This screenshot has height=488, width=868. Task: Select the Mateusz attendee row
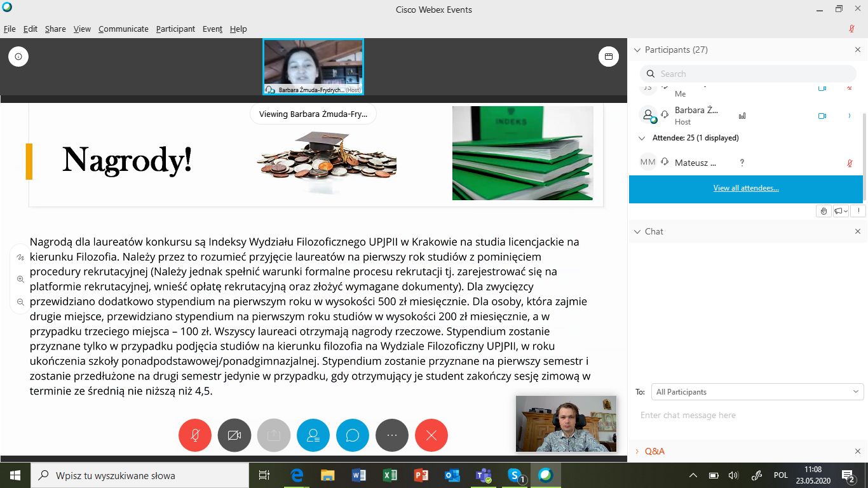(x=746, y=163)
